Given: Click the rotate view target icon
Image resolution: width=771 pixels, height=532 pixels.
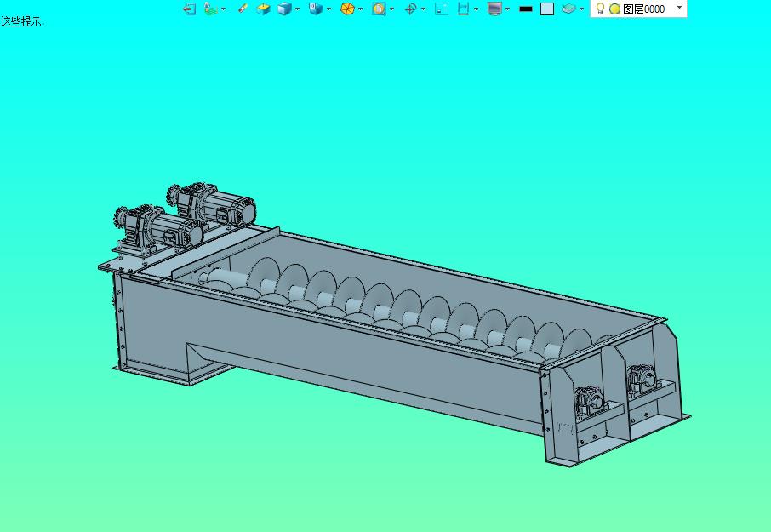Looking at the screenshot, I should pos(410,9).
